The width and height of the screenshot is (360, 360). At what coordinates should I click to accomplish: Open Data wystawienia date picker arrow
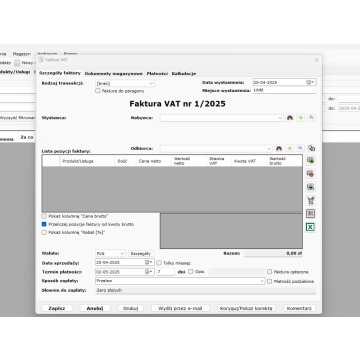[313, 82]
